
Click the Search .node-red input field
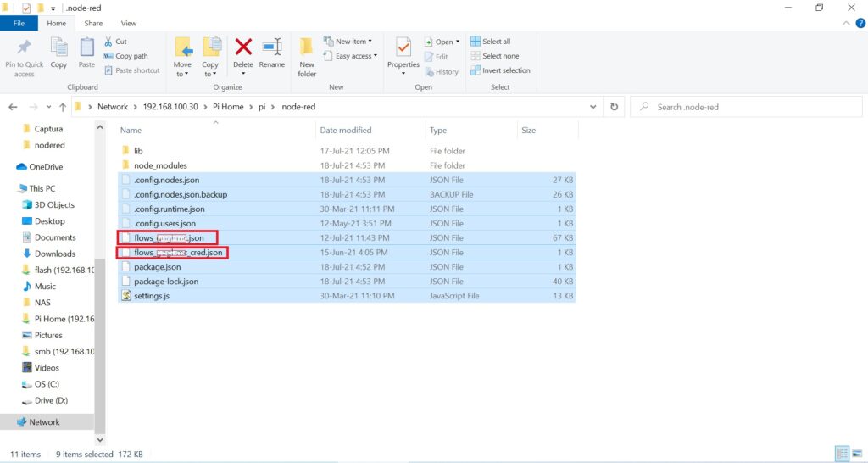click(x=746, y=107)
